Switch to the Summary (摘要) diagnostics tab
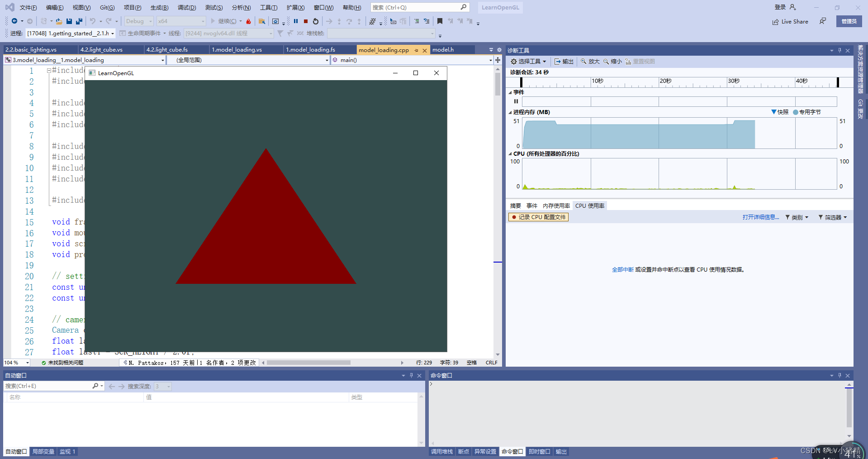The image size is (868, 459). (516, 206)
